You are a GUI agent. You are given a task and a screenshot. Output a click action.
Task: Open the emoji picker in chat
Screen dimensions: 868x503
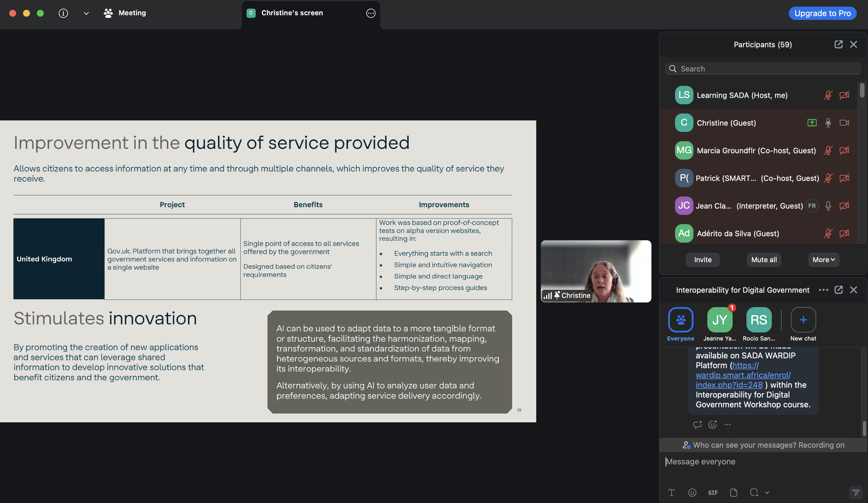[692, 493]
